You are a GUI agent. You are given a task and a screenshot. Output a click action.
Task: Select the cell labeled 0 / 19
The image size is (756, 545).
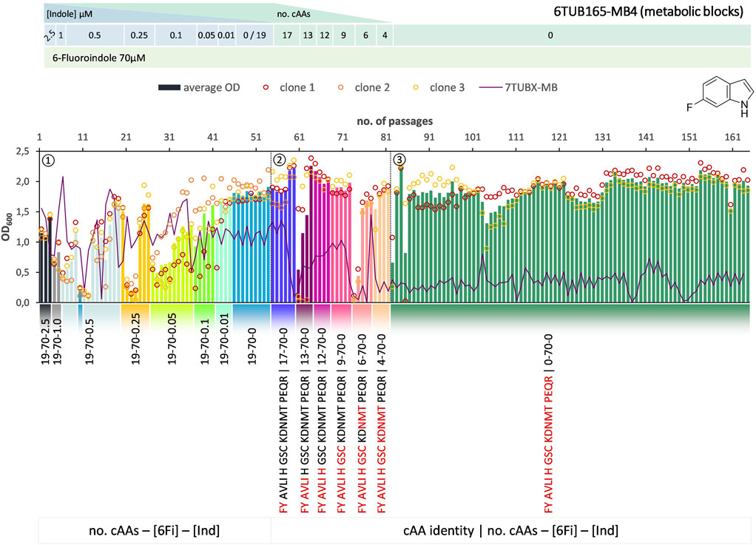254,35
